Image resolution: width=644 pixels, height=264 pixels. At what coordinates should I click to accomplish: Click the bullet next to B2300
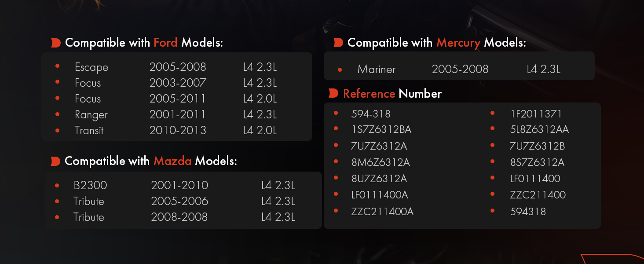pyautogui.click(x=57, y=185)
